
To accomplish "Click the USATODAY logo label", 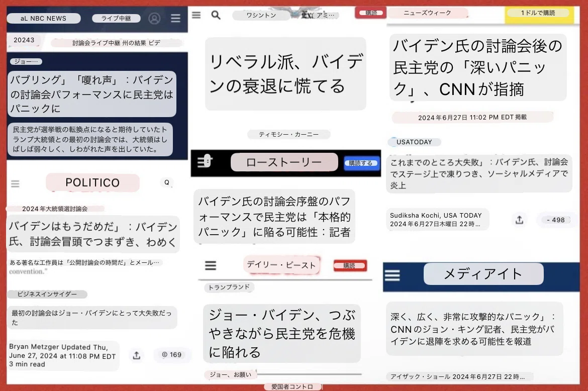I will (415, 142).
